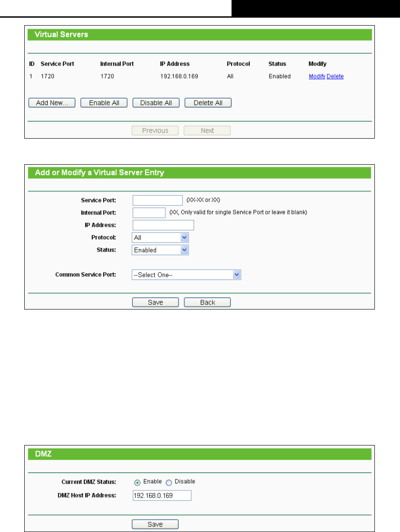Select Enable radio for DMZ status
This screenshot has height=532, width=400.
pos(137,482)
